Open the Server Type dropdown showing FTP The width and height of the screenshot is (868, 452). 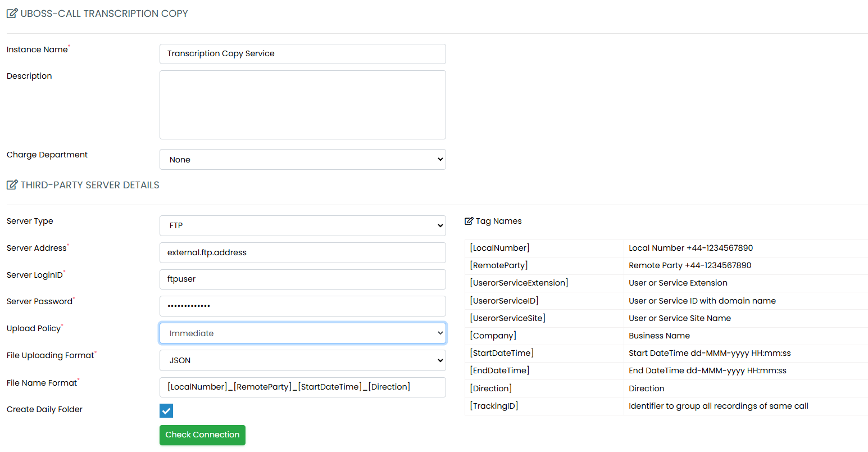[303, 225]
